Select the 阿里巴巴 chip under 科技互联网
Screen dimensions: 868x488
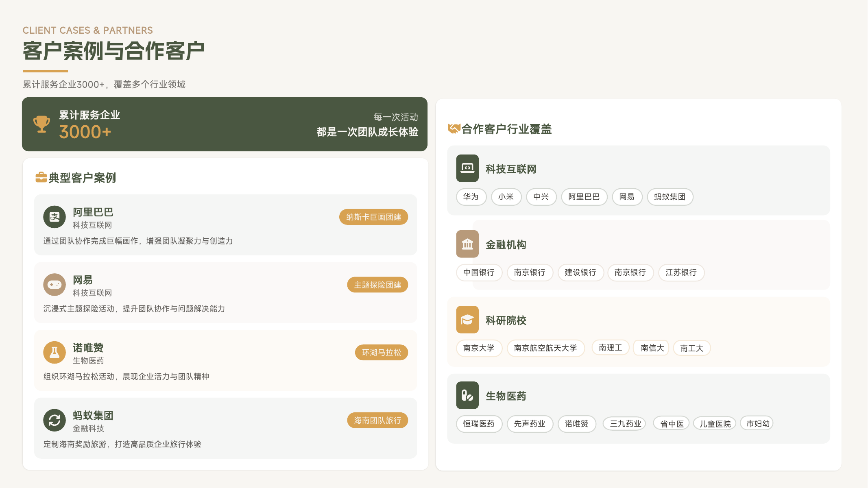tap(584, 197)
